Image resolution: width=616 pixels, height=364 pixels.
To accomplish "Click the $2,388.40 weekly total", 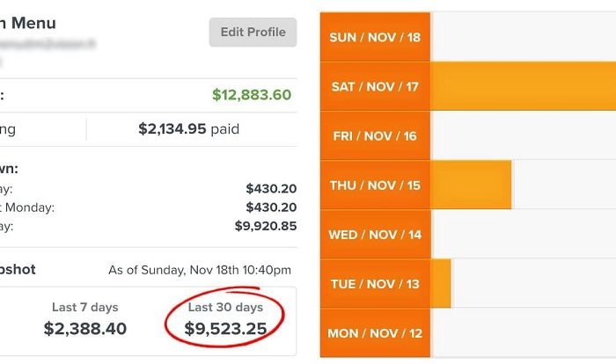I will 84,328.
